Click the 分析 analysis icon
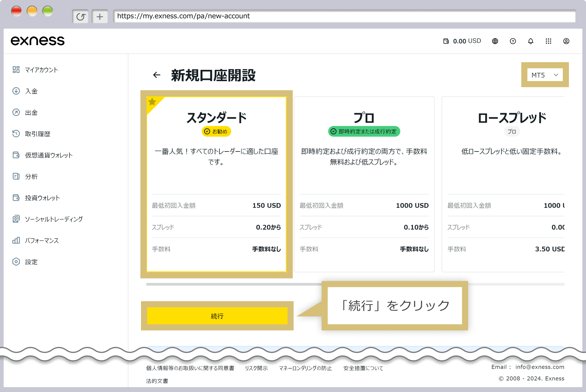This screenshot has height=392, width=586. (x=16, y=176)
